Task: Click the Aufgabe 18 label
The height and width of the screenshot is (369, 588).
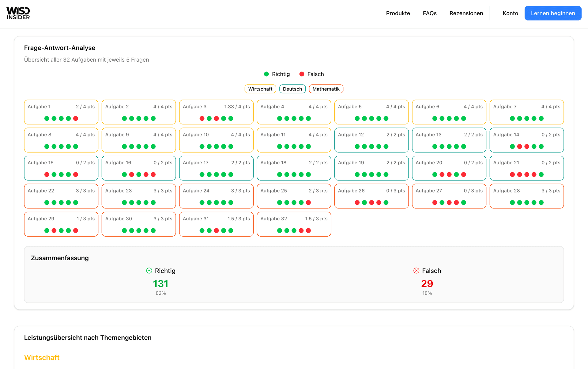Action: click(273, 163)
